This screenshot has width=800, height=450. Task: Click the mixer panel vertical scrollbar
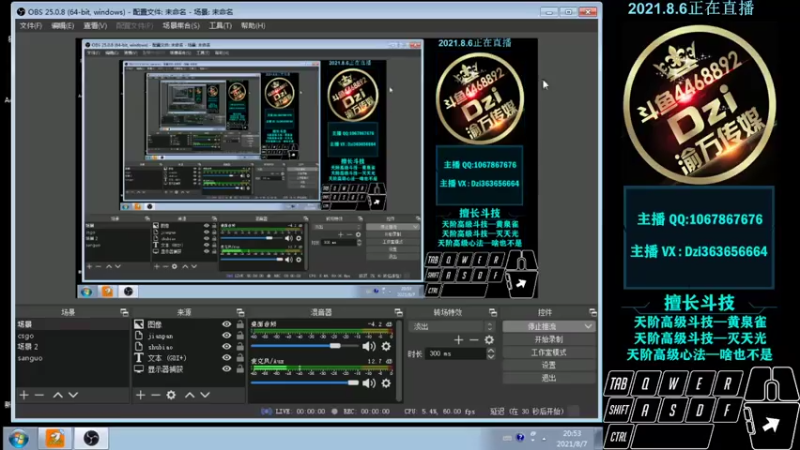coord(399,361)
